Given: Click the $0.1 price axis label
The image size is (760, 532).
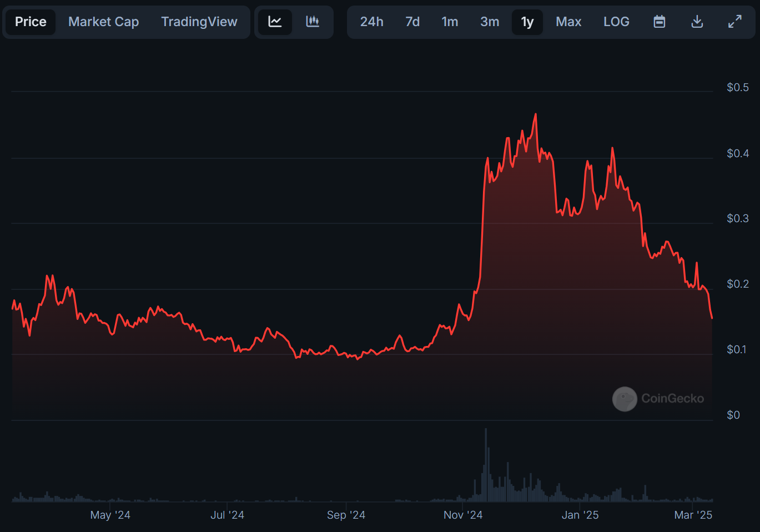Looking at the screenshot, I should pos(736,349).
